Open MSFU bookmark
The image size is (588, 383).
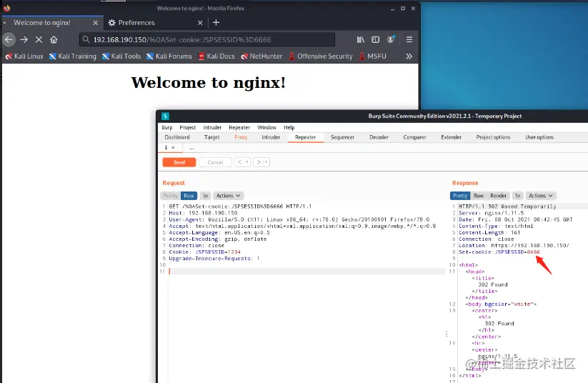pyautogui.click(x=373, y=56)
